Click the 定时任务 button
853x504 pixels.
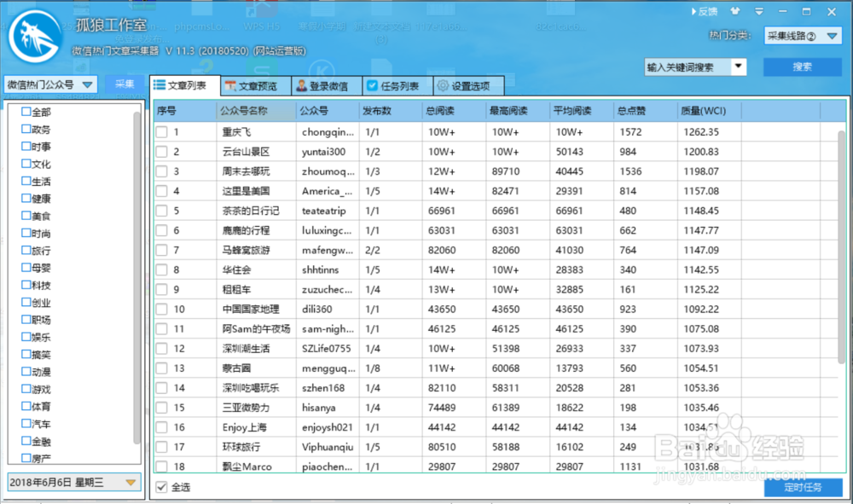pos(804,487)
